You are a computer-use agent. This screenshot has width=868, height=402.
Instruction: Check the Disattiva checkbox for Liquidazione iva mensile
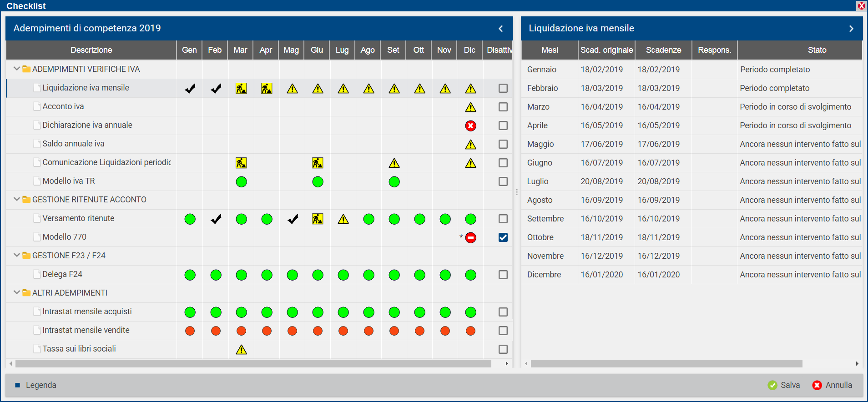tap(503, 88)
